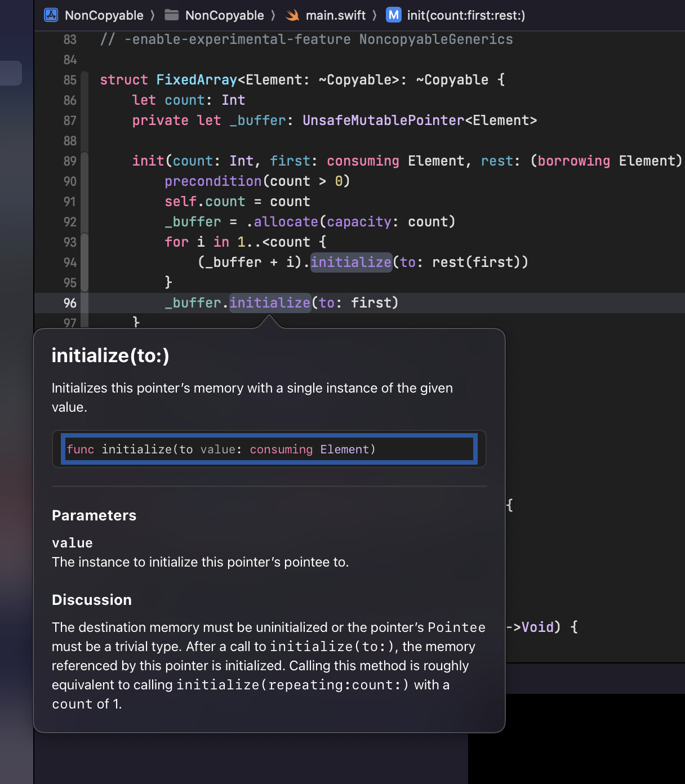
Task: Click the purple M method icon in jump bar
Action: point(393,15)
